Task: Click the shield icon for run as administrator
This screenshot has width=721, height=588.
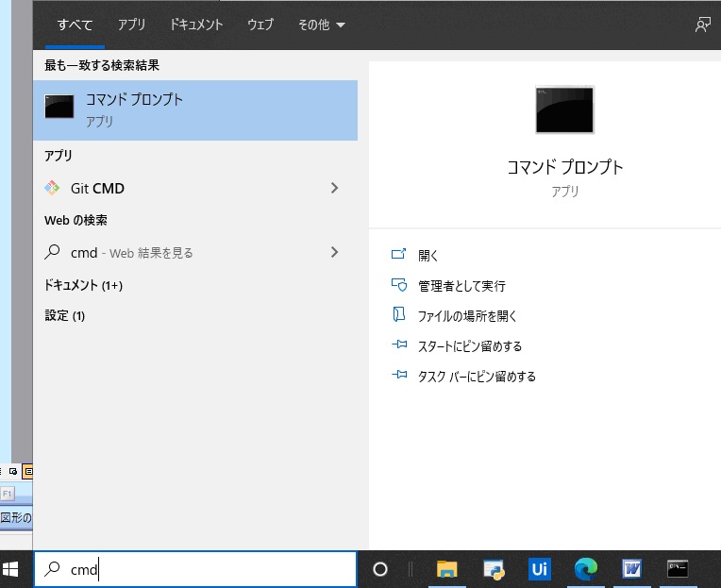Action: [x=399, y=285]
